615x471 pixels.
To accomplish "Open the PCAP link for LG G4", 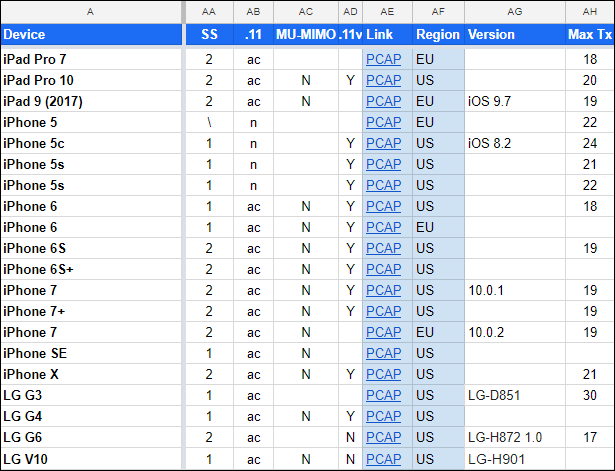I will point(383,416).
